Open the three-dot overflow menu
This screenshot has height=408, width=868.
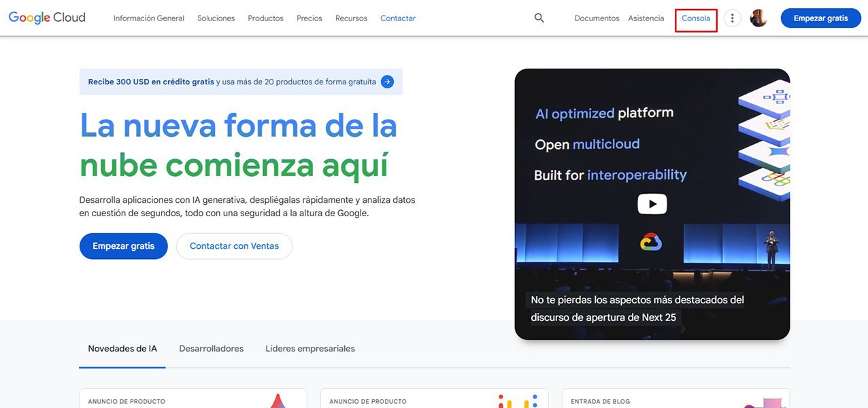pos(732,18)
